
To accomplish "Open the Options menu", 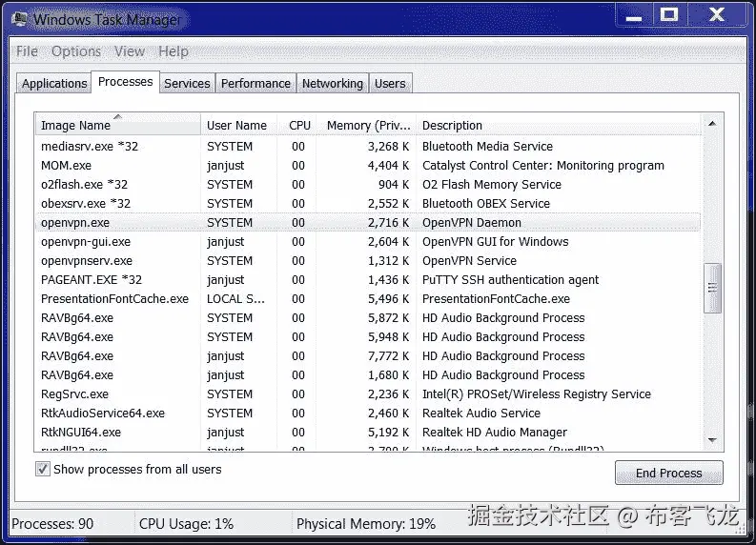I will pyautogui.click(x=76, y=51).
